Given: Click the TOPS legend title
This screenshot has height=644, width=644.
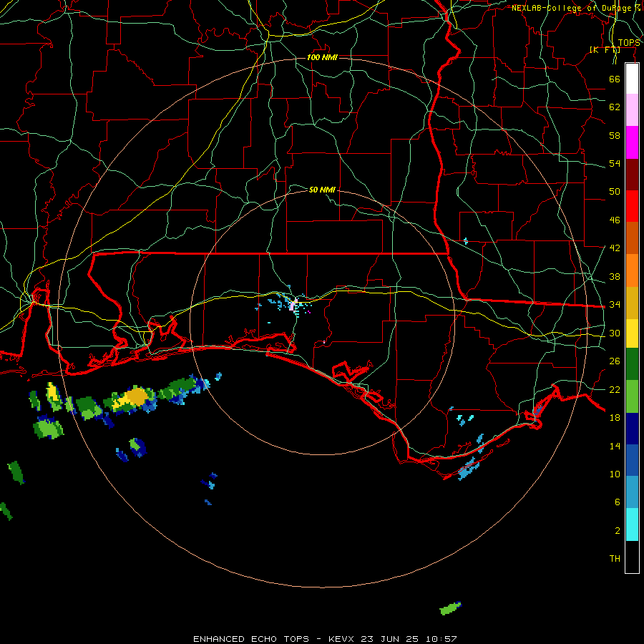Looking at the screenshot, I should (x=629, y=43).
